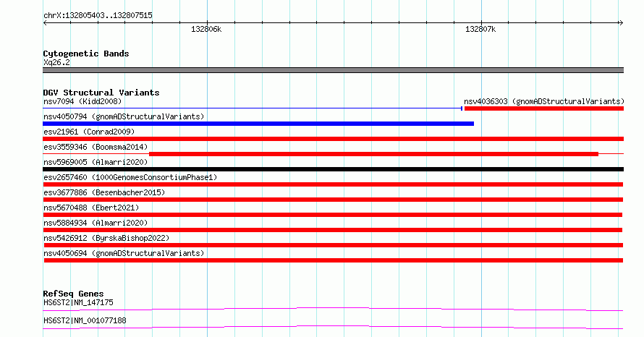The image size is (644, 337).
Task: Select the magenta HS6ST2|NM_147175 intron line
Action: (333, 309)
